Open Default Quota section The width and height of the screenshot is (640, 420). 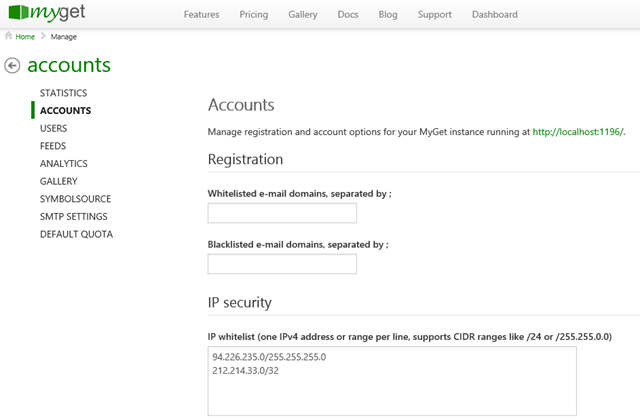coord(76,234)
